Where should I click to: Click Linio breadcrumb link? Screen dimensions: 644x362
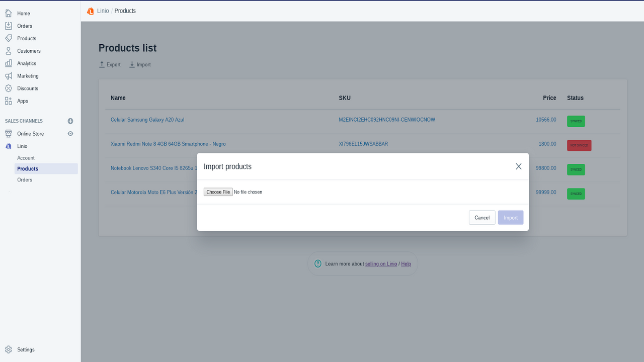[x=103, y=11]
